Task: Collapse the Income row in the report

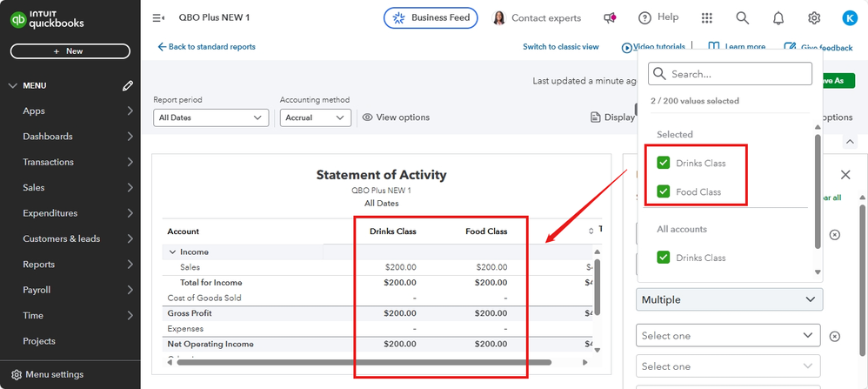Action: [172, 252]
